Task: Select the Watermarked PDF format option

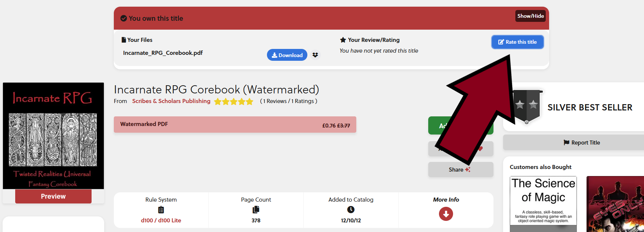Action: pyautogui.click(x=235, y=125)
